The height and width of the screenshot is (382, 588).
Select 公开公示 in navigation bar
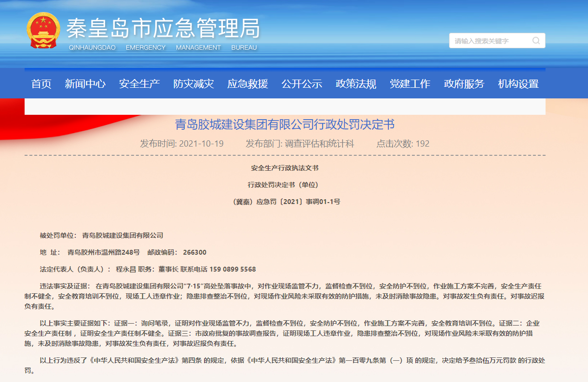(302, 84)
